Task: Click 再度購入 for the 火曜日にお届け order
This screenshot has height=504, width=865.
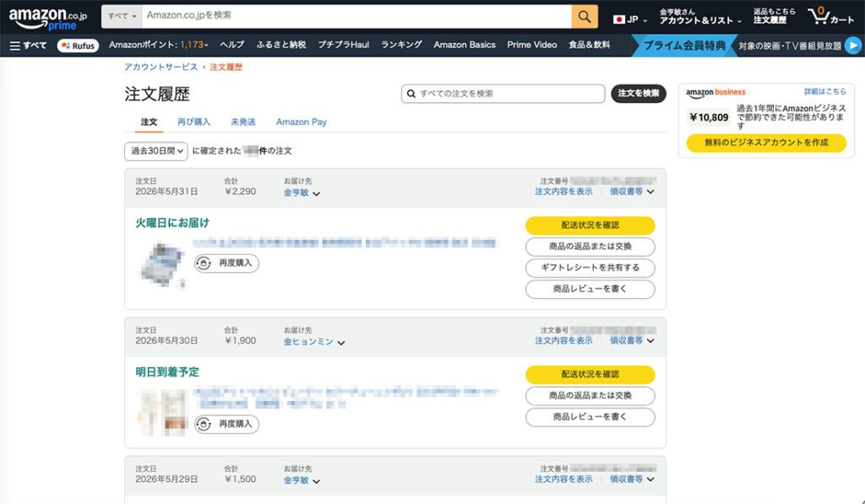Action: point(226,263)
